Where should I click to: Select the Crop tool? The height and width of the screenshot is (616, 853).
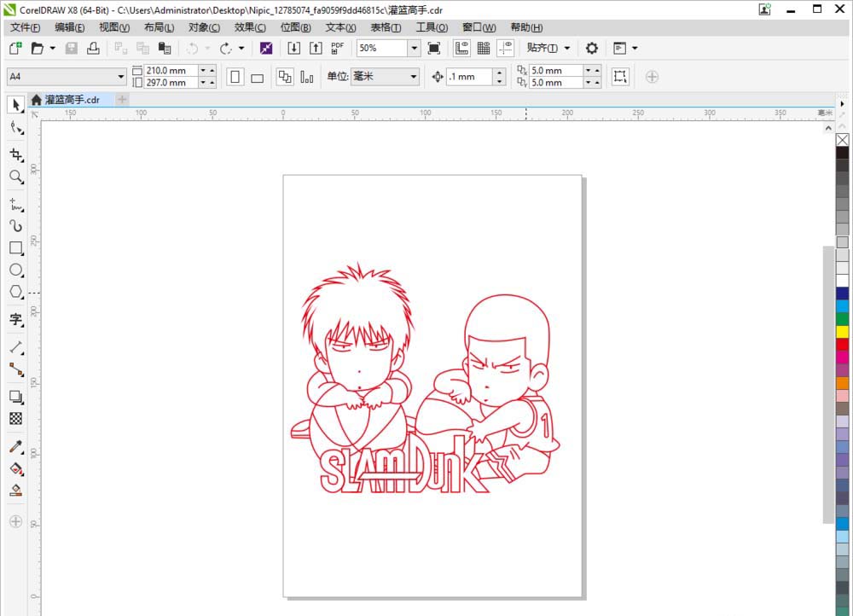[15, 155]
